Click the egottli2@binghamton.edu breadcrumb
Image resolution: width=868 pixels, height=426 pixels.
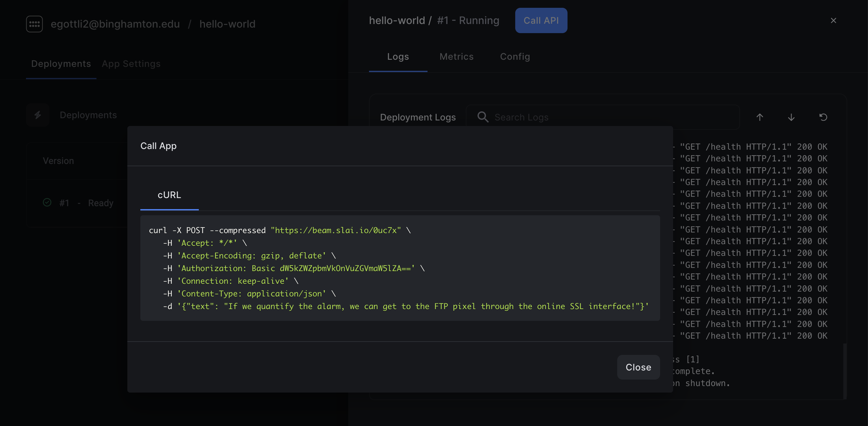[115, 24]
